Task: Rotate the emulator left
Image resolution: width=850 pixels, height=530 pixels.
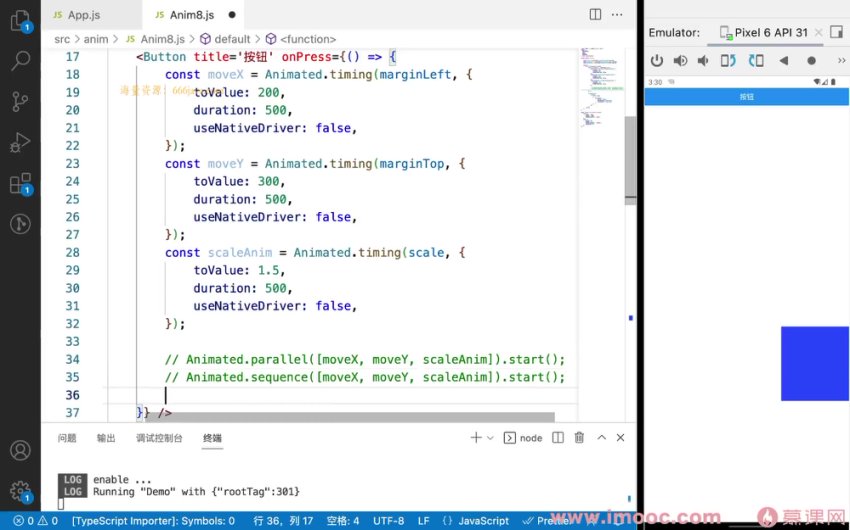Action: (x=728, y=61)
